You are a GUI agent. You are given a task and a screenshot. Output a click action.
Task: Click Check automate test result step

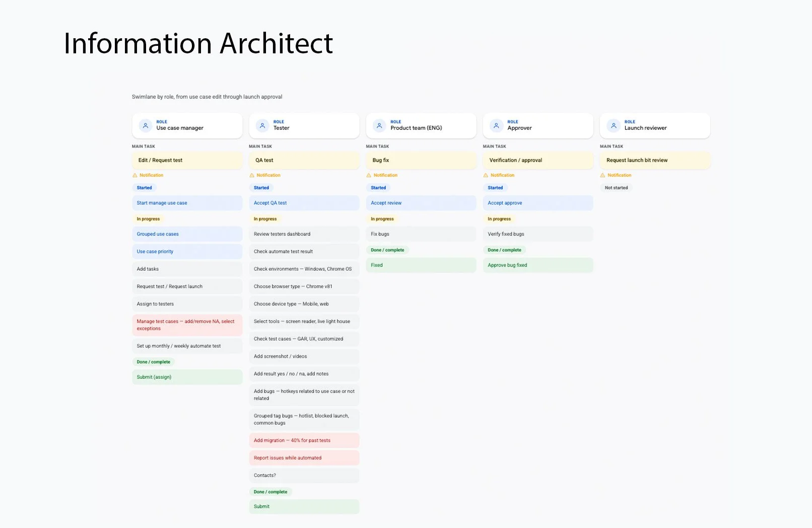pyautogui.click(x=304, y=252)
